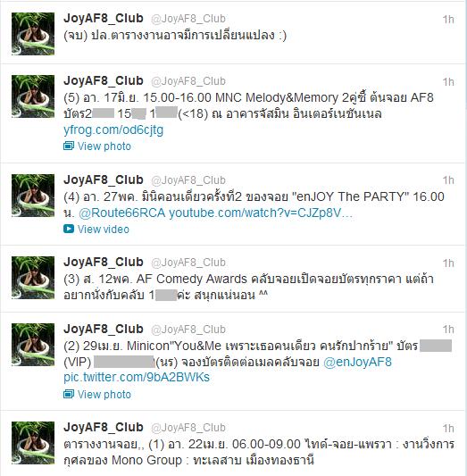The image size is (467, 476).
Task: Click the 1h timestamp of AF Comedy Awards tweet
Action: coord(448,263)
